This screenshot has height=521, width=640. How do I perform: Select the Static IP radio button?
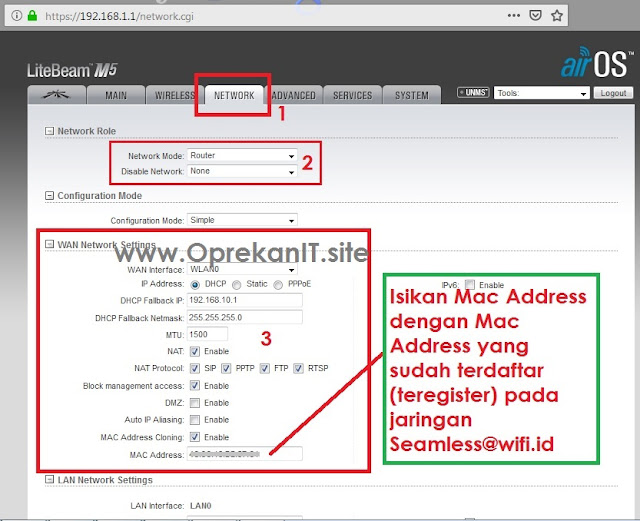236,285
